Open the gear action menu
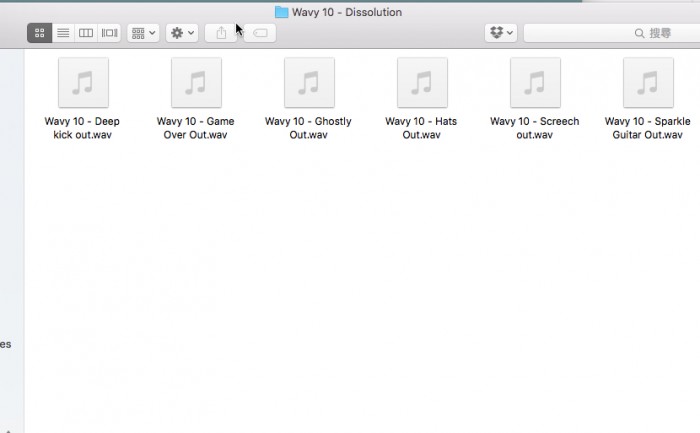The width and height of the screenshot is (700, 433). (182, 33)
